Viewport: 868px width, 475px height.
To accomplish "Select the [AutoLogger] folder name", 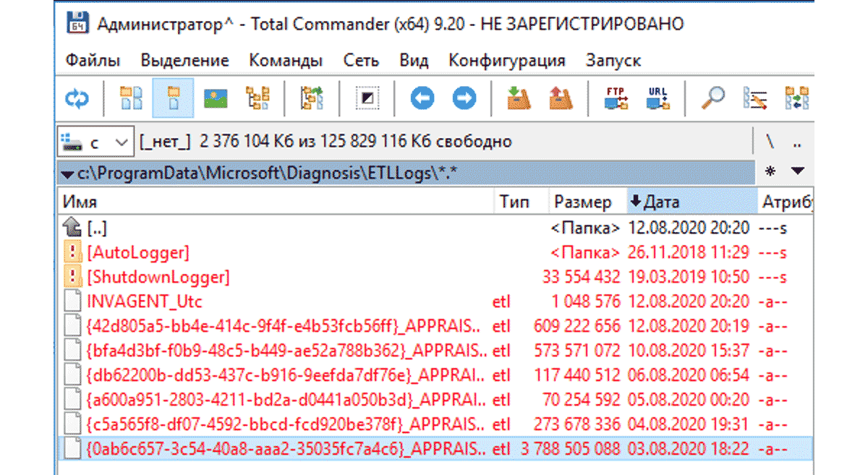I will [x=138, y=253].
